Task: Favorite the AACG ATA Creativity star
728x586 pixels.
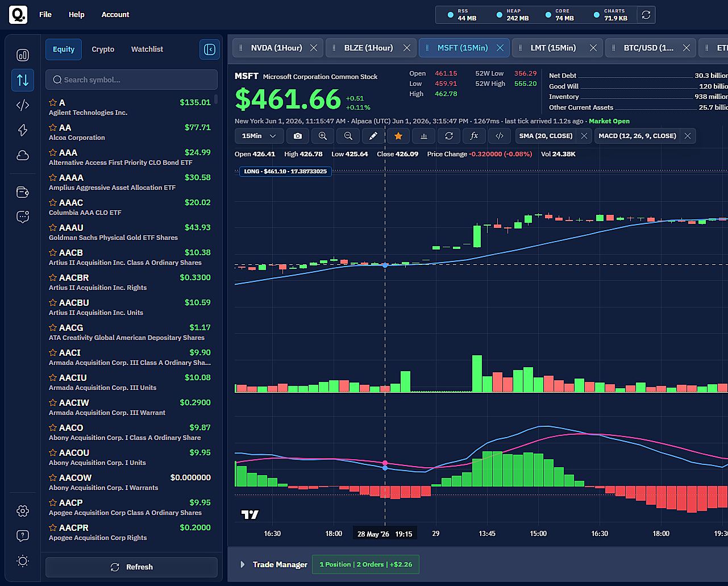Action: [53, 328]
